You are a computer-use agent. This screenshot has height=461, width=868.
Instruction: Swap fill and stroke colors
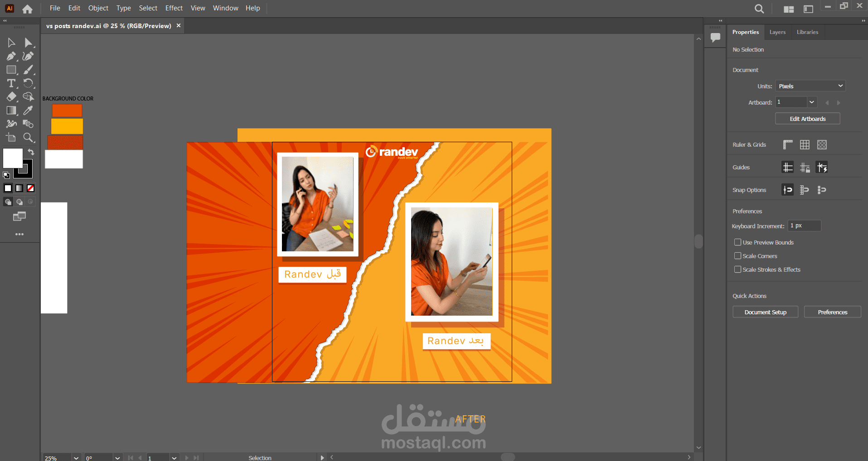pyautogui.click(x=31, y=152)
